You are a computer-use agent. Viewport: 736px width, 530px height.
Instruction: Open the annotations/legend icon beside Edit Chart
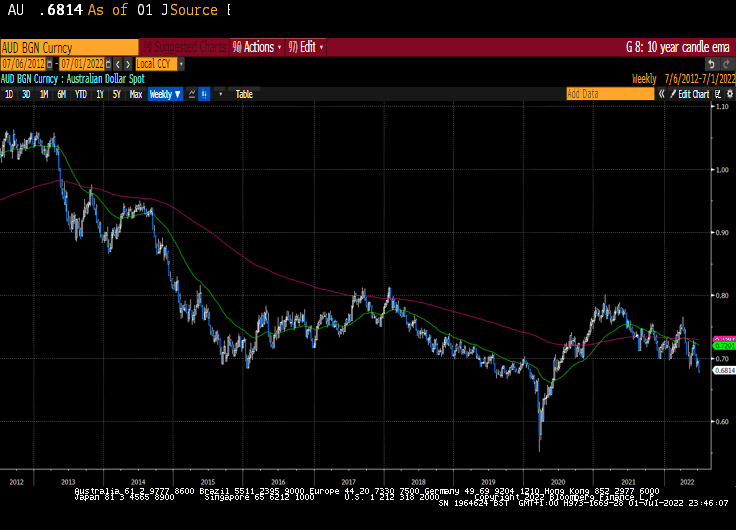tap(718, 94)
